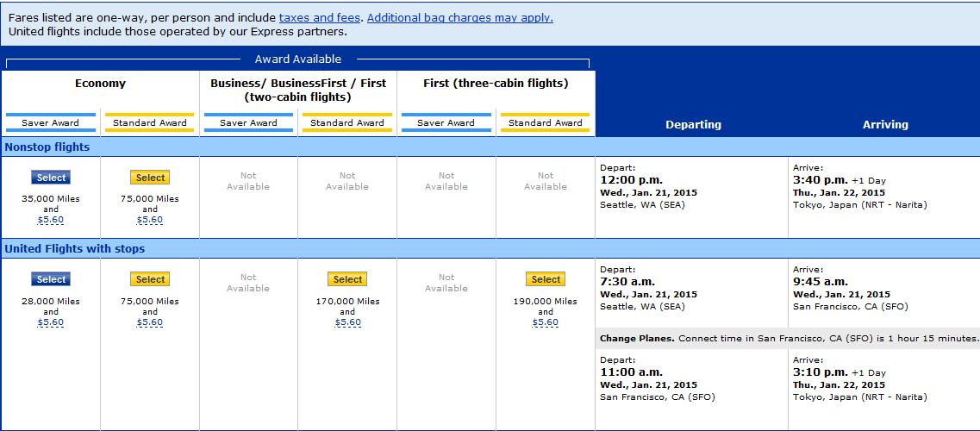This screenshot has height=431, width=980.
Task: Click the Nonstop flights section heading
Action: tap(47, 147)
